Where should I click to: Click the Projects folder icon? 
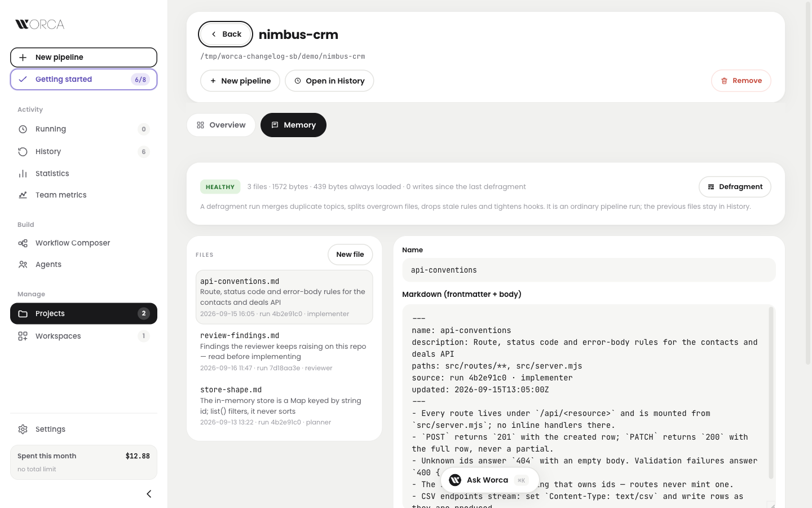point(23,314)
